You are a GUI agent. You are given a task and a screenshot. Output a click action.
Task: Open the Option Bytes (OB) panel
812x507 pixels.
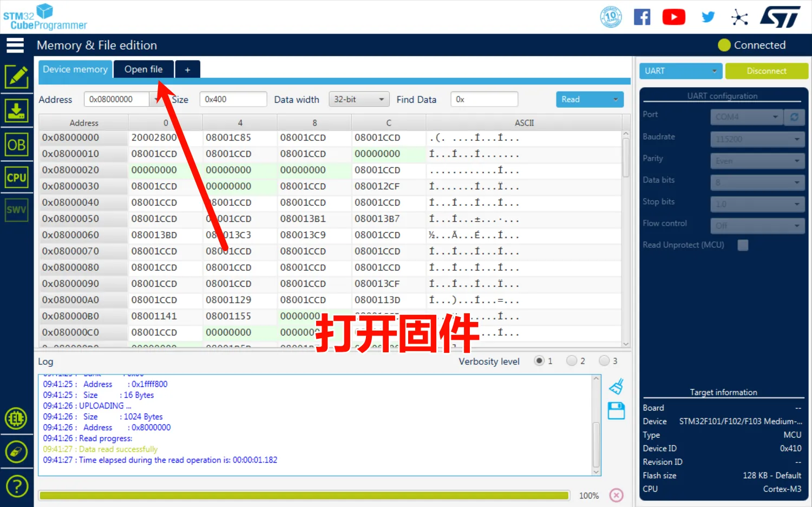[17, 145]
